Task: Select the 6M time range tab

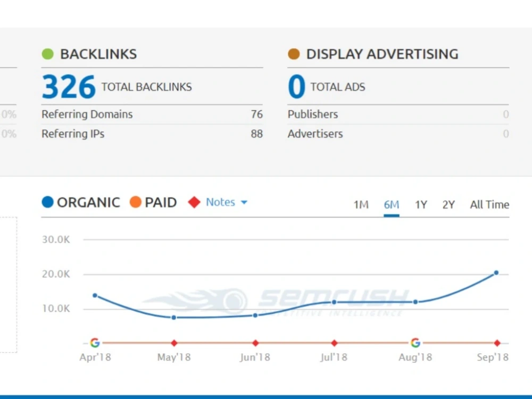Action: (391, 205)
